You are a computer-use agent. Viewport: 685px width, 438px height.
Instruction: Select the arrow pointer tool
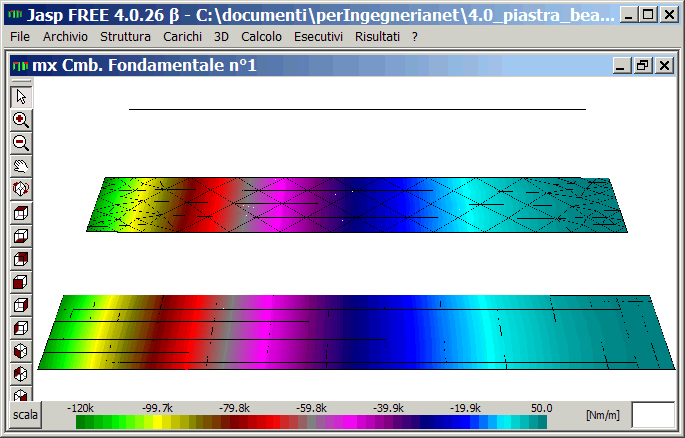click(21, 97)
